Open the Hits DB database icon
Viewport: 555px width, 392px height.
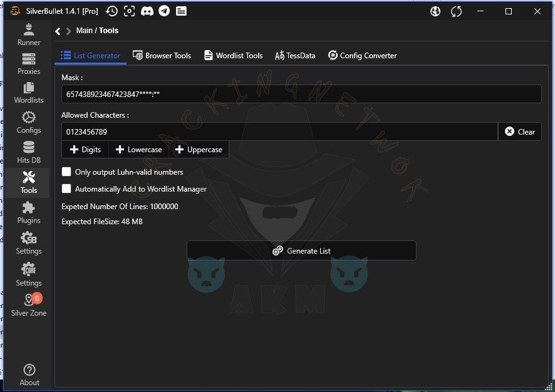click(29, 152)
